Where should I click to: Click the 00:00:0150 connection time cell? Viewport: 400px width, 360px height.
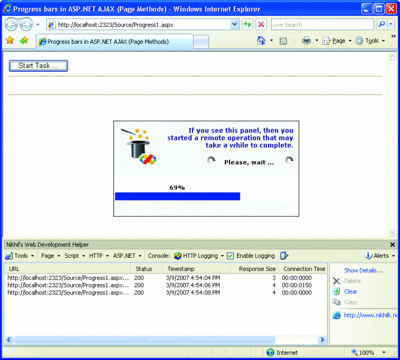pyautogui.click(x=297, y=285)
